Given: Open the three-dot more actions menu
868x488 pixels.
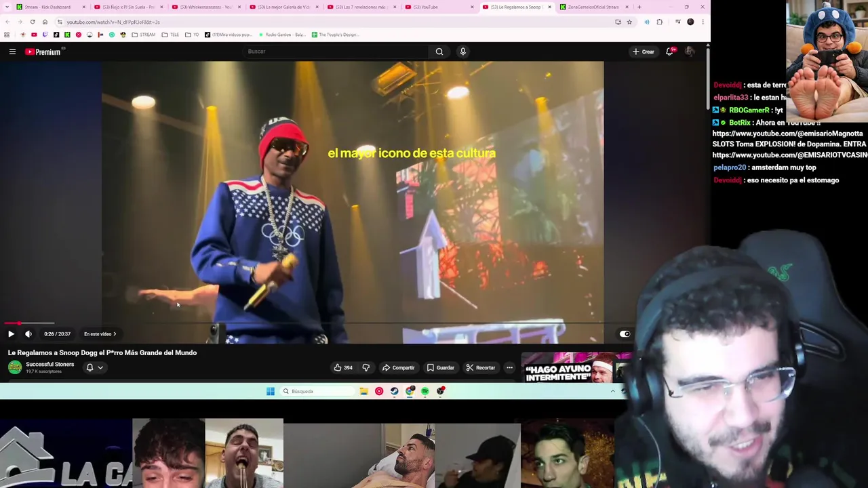Looking at the screenshot, I should coord(509,367).
